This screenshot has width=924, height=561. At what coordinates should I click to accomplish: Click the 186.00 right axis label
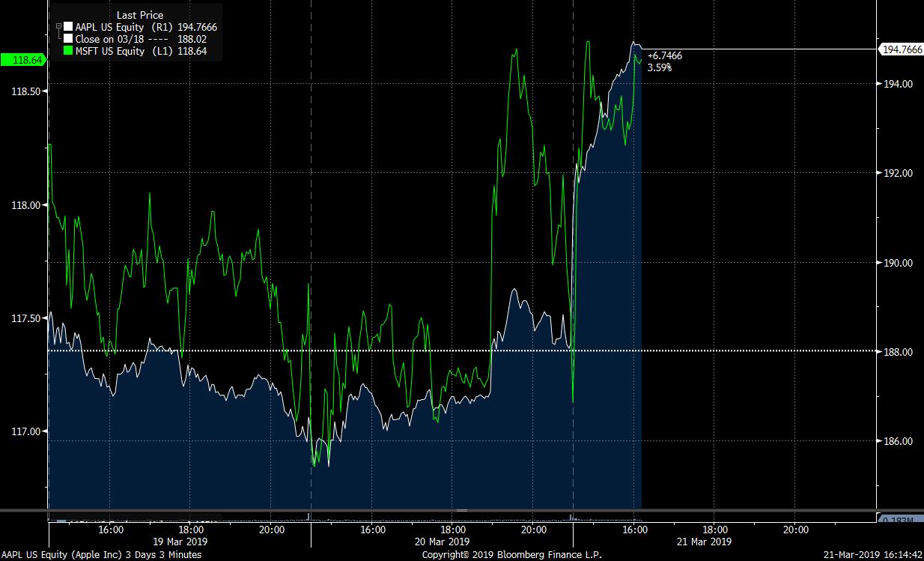pos(898,441)
